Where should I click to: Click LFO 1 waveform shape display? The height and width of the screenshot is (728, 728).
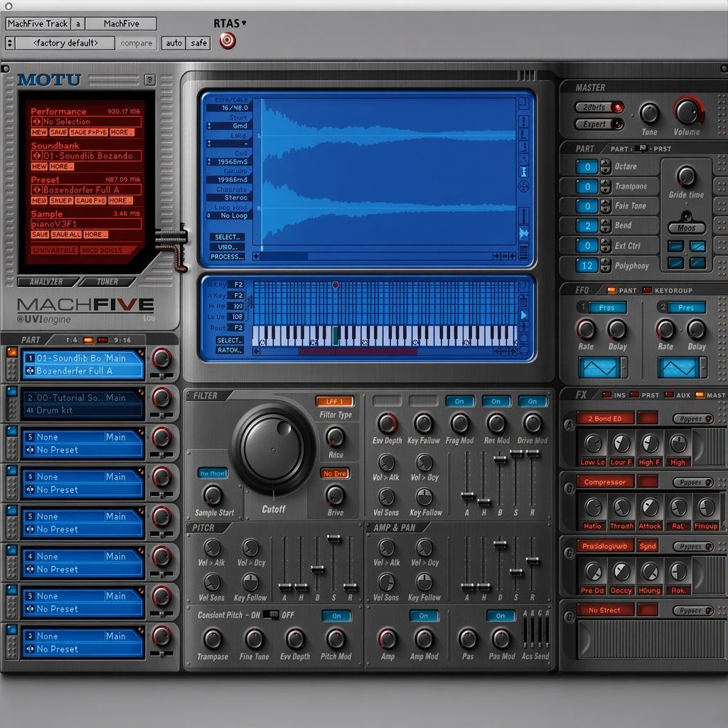click(599, 368)
